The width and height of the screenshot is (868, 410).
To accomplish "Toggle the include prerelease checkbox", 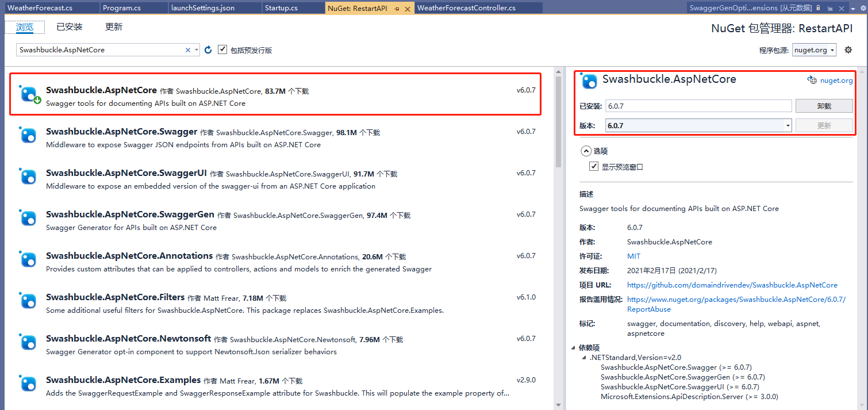I will 222,50.
